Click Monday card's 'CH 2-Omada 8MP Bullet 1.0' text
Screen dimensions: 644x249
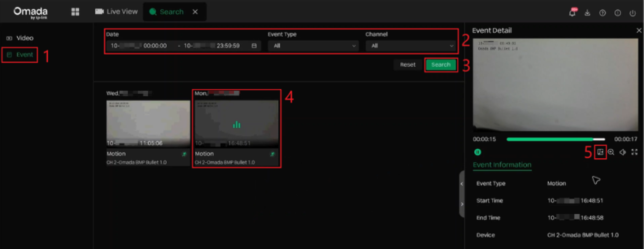[x=225, y=162]
